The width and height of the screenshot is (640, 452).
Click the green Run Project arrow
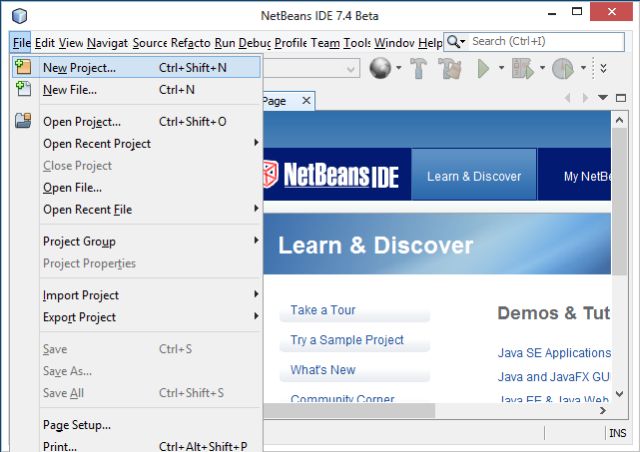[x=483, y=68]
